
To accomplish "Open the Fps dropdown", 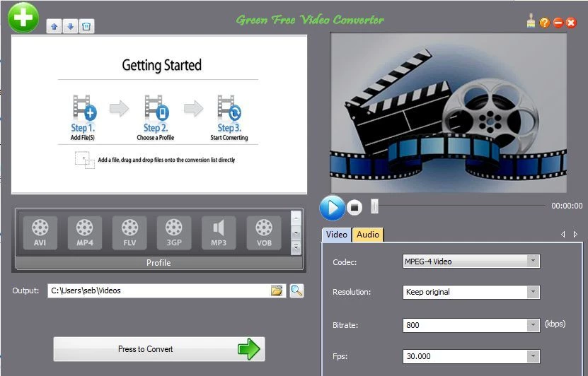I will click(532, 357).
